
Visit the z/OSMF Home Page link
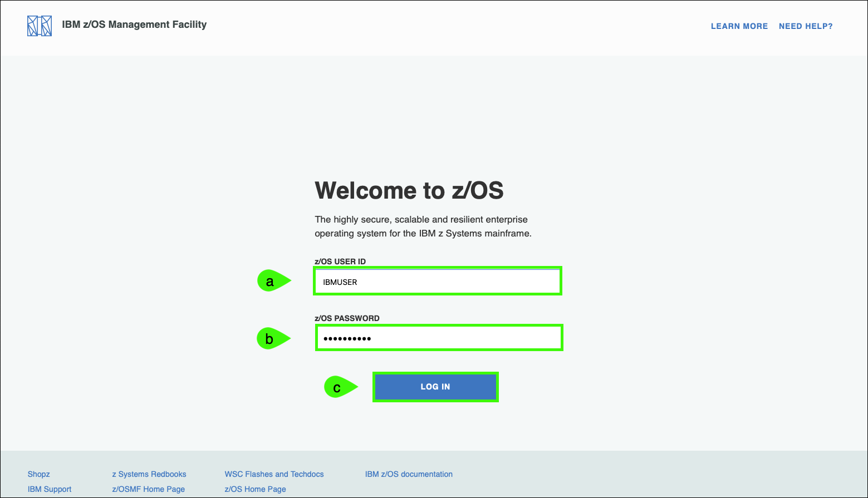tap(148, 489)
